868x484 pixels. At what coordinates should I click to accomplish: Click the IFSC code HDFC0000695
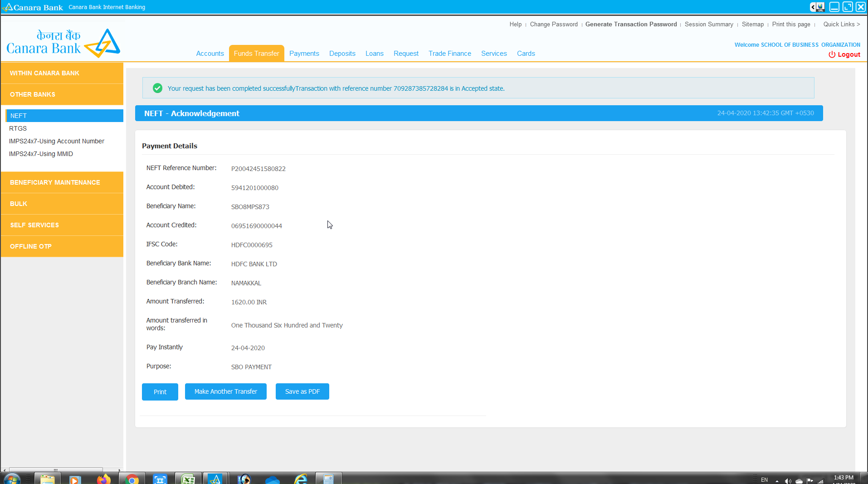(x=252, y=245)
